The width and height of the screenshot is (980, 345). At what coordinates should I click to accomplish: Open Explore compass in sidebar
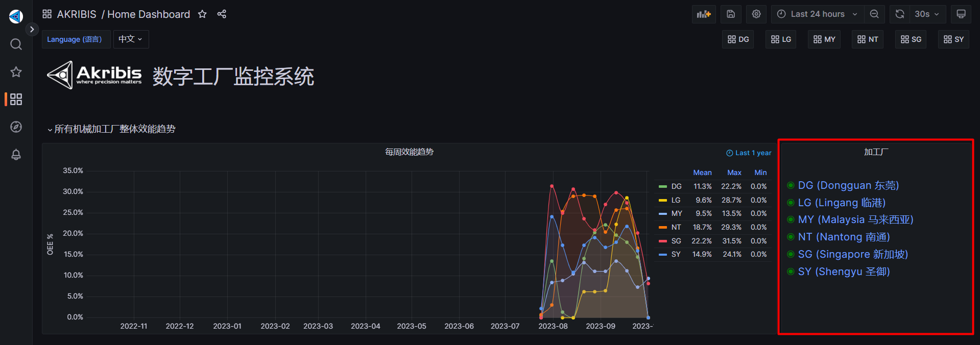pyautogui.click(x=16, y=127)
